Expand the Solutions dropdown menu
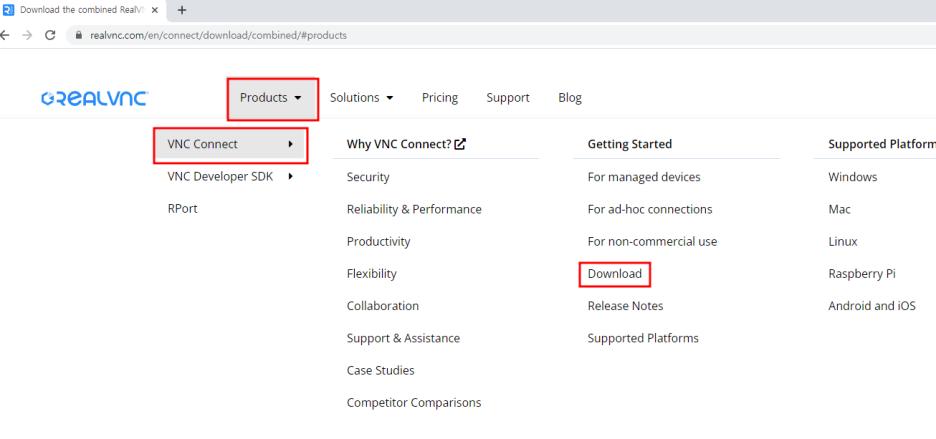 click(362, 97)
